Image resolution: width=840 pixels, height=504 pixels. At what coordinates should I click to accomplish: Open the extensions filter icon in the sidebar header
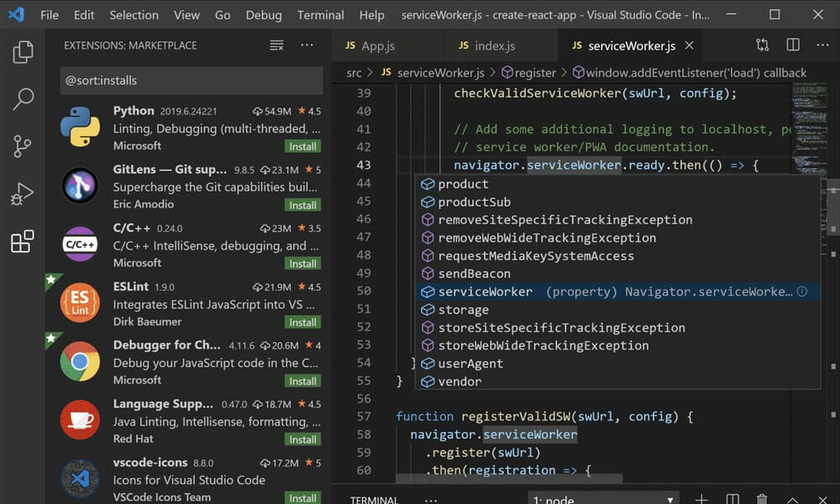click(x=276, y=45)
